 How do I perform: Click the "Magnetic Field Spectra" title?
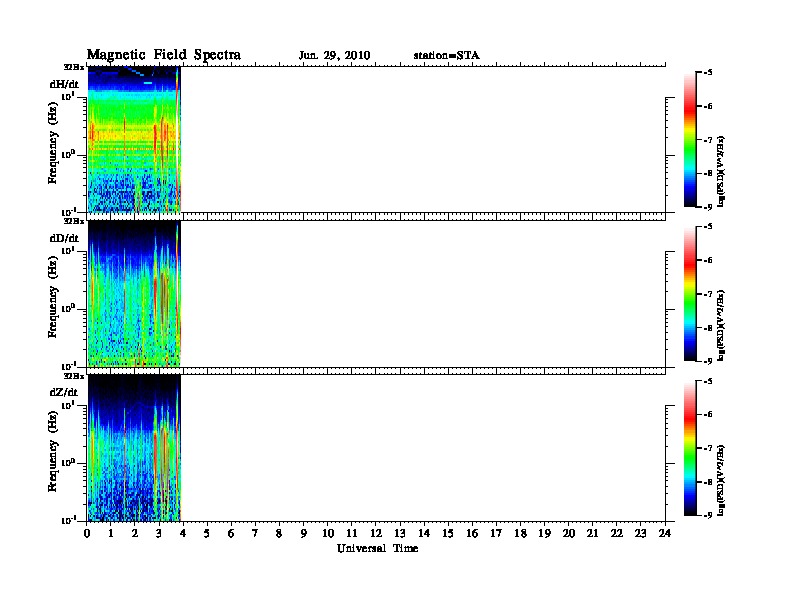pyautogui.click(x=164, y=55)
